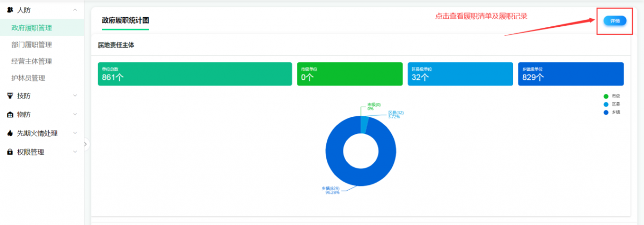The width and height of the screenshot is (644, 225).
Task: Switch to 政府履职统计图 tab
Action: pos(125,20)
